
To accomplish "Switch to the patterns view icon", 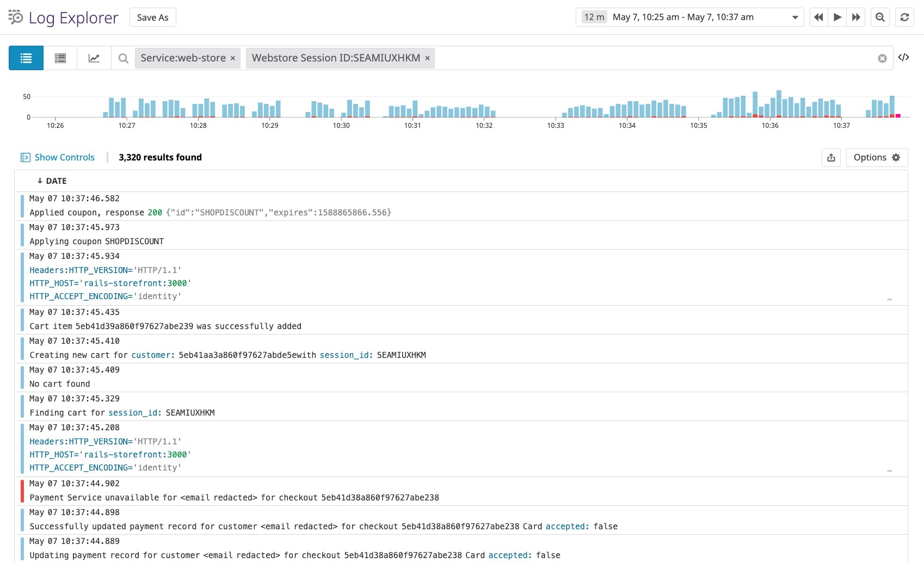I will coord(60,58).
